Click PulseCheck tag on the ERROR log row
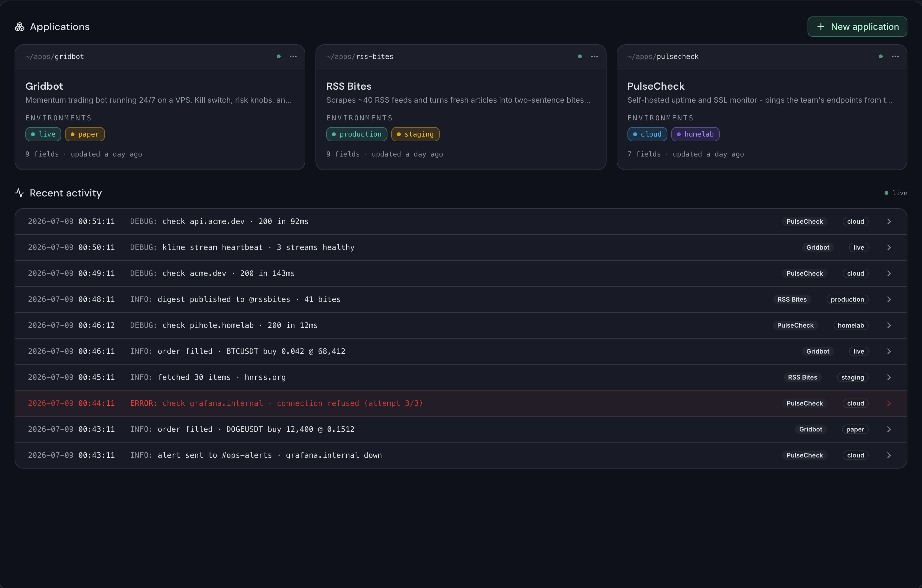 (804, 403)
